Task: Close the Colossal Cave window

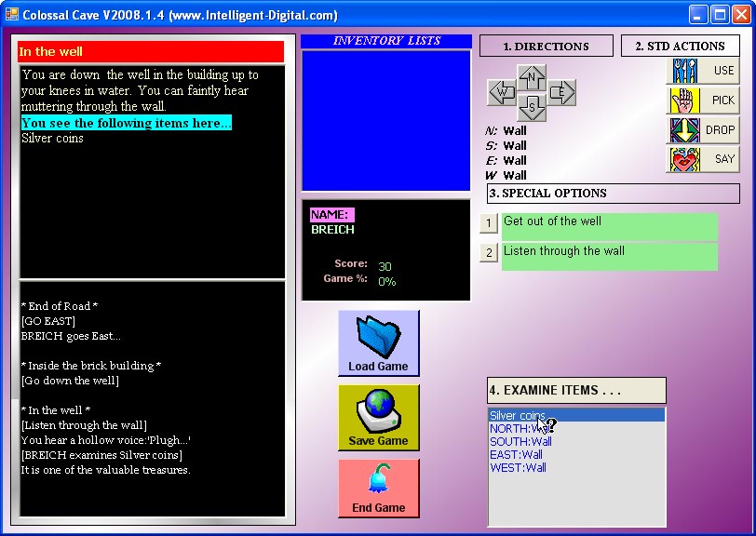Action: 741,15
